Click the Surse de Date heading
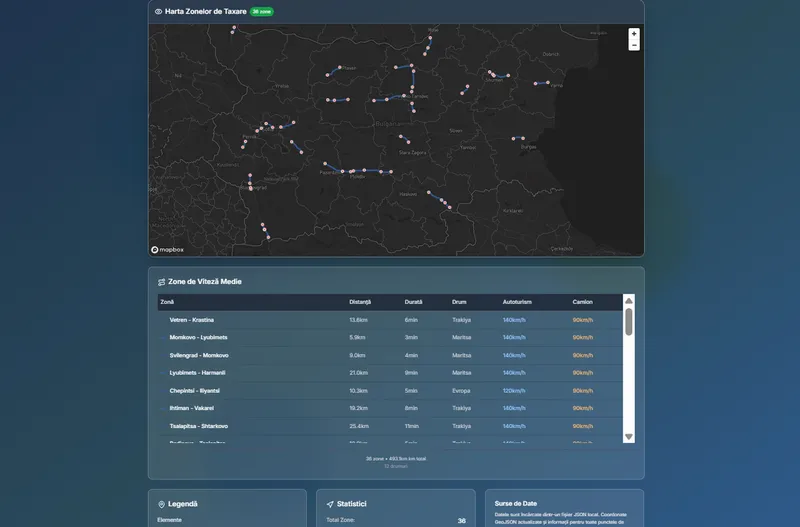Image resolution: width=800 pixels, height=527 pixels. (x=515, y=504)
